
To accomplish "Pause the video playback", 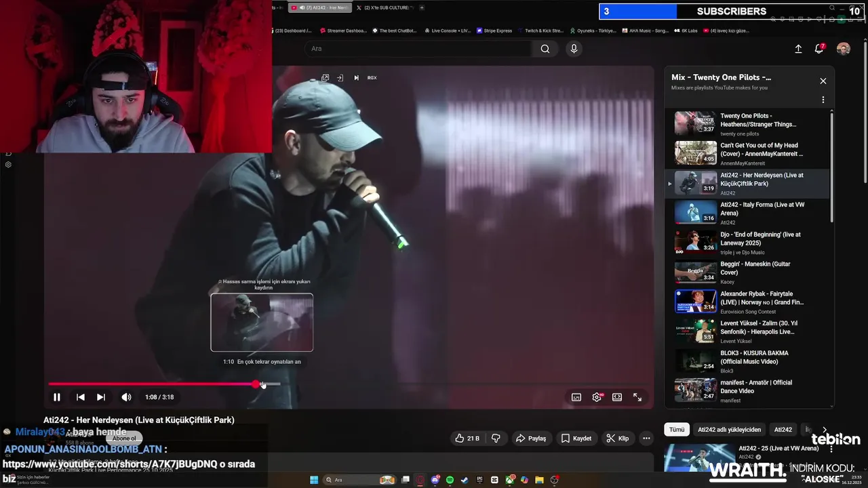I will [57, 397].
